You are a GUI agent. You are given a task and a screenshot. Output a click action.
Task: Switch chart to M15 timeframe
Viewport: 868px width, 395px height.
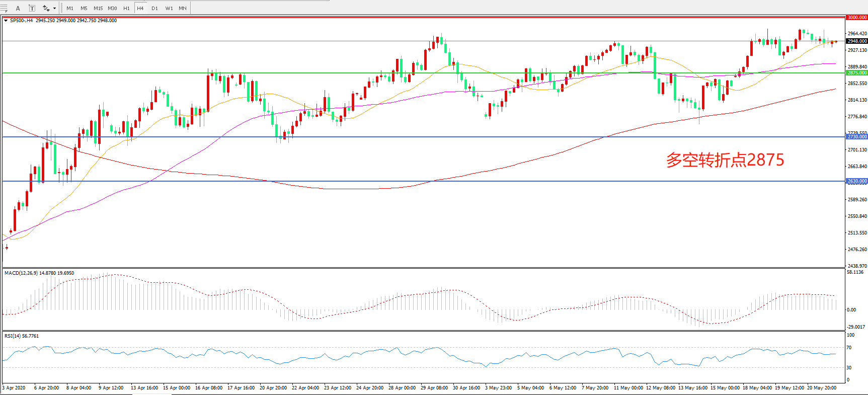point(98,8)
